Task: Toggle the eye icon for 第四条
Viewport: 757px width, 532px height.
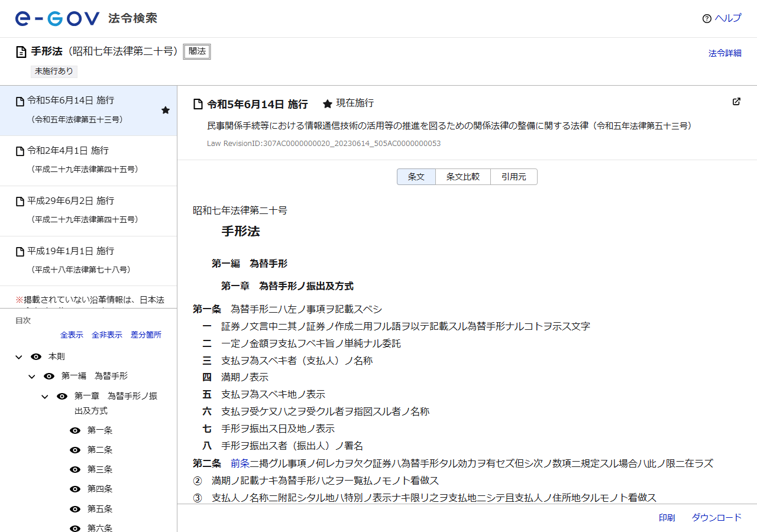Action: point(75,489)
